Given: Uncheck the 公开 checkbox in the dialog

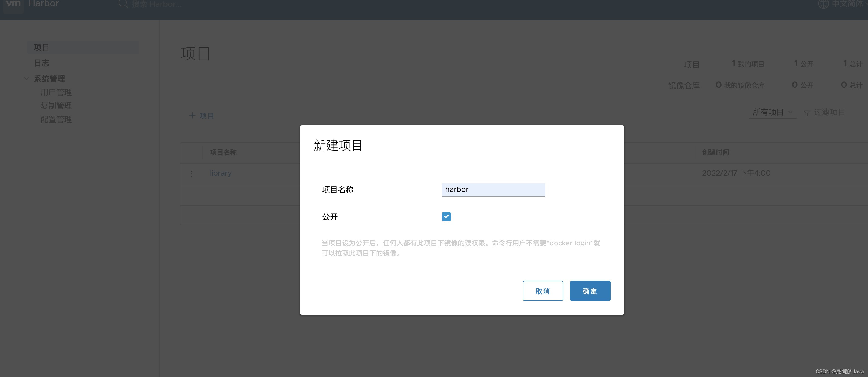Looking at the screenshot, I should click(446, 216).
